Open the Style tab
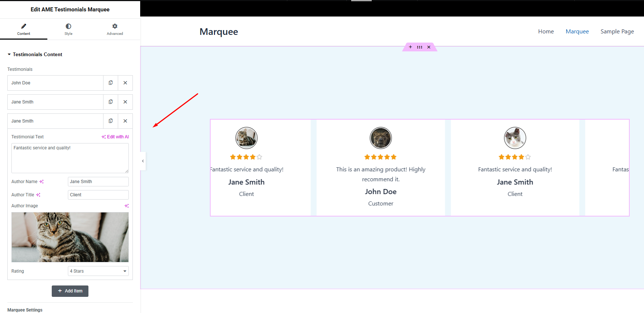 68,29
